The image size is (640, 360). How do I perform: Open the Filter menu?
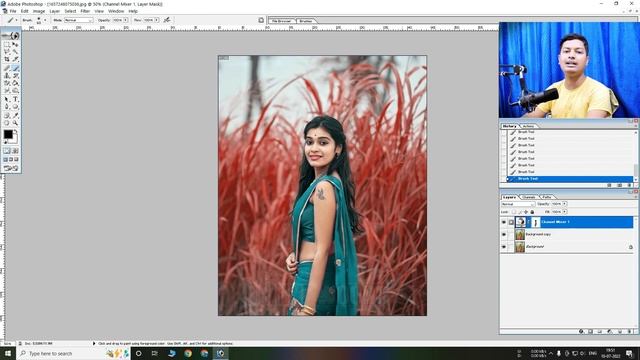85,11
